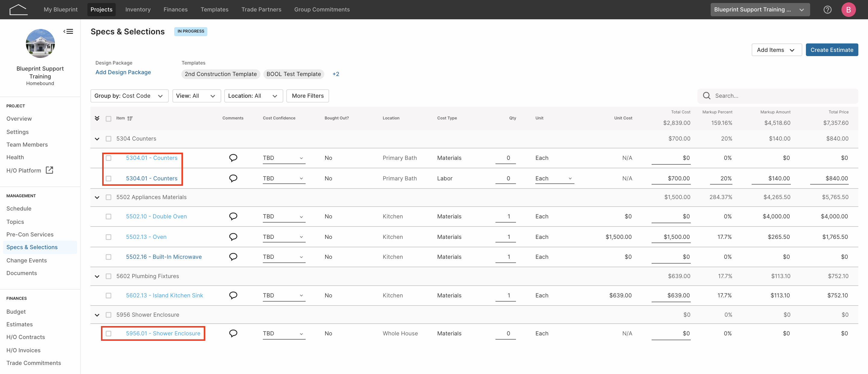The image size is (868, 374).
Task: Open the Trade Partners tab
Action: pos(261,9)
